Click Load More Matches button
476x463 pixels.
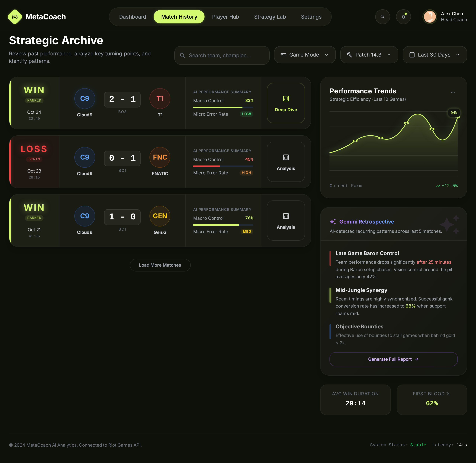160,265
